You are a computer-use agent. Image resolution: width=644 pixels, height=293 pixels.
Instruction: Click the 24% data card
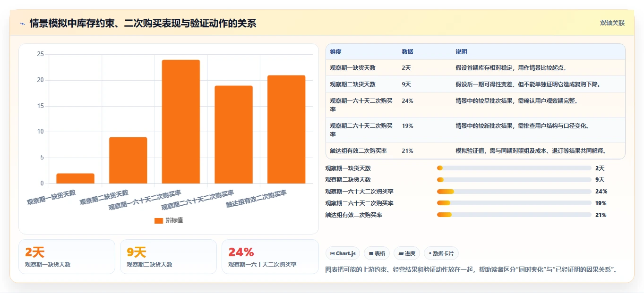(x=270, y=257)
